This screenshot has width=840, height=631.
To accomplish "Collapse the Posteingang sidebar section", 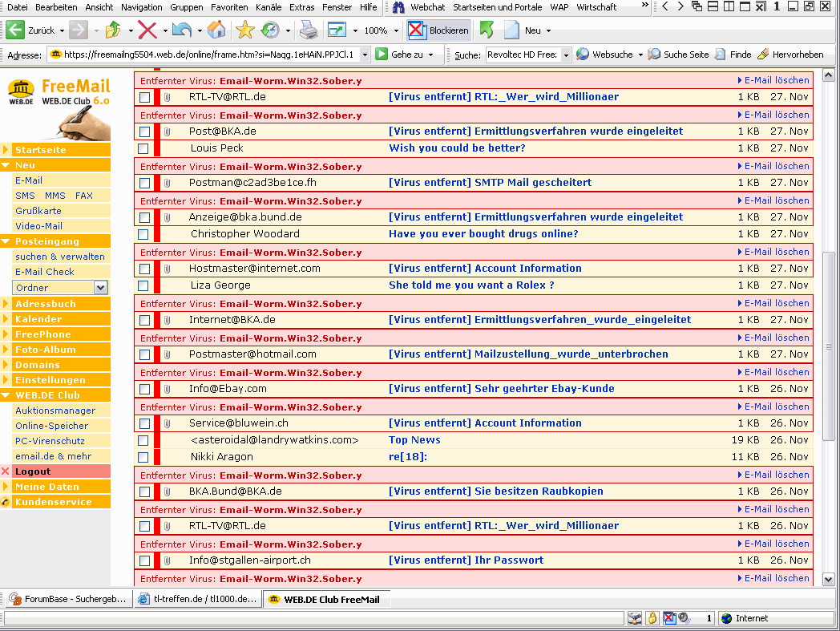I will pos(6,241).
